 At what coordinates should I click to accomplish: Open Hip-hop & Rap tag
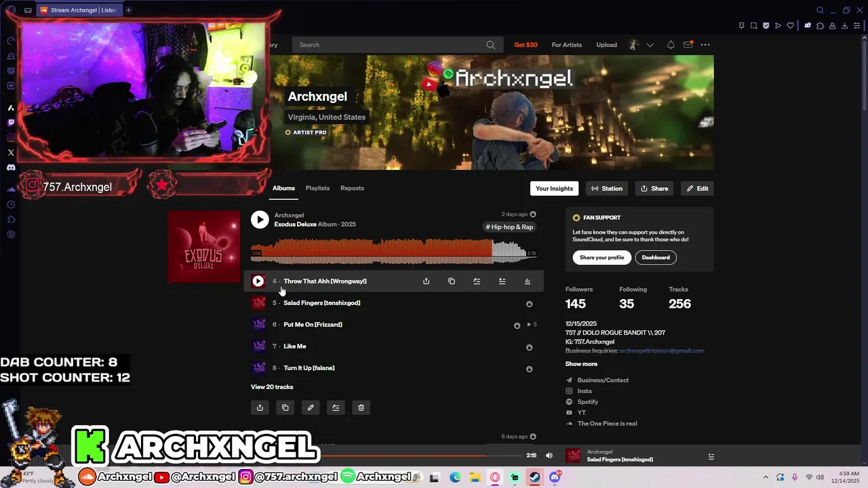click(509, 227)
